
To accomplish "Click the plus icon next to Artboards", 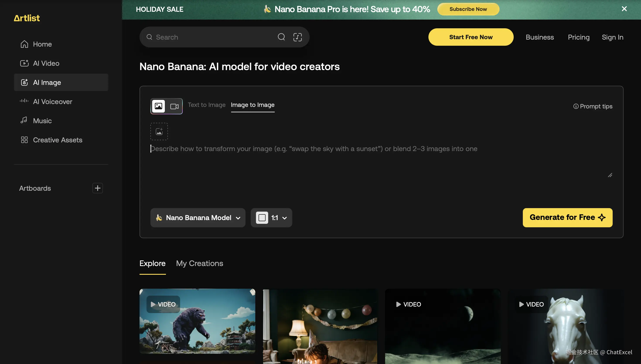I will pos(98,188).
